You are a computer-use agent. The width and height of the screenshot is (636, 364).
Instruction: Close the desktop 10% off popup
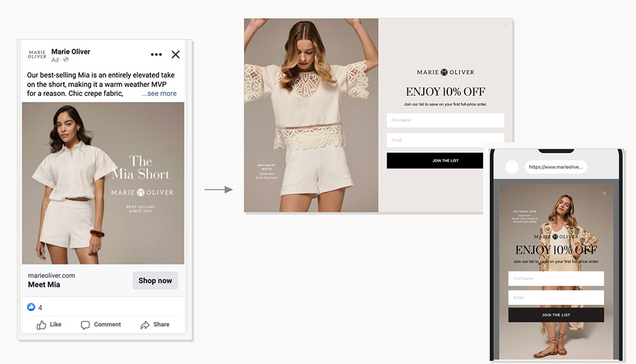tap(504, 25)
